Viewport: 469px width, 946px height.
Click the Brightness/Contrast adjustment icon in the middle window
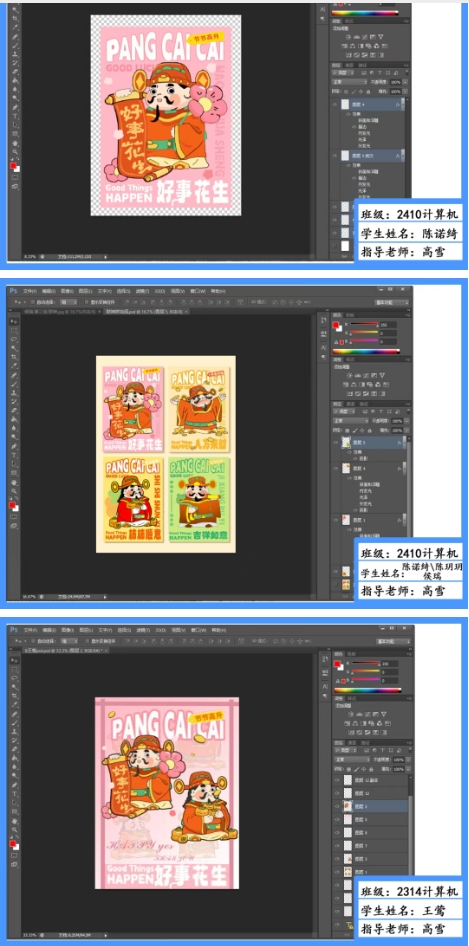[x=349, y=375]
